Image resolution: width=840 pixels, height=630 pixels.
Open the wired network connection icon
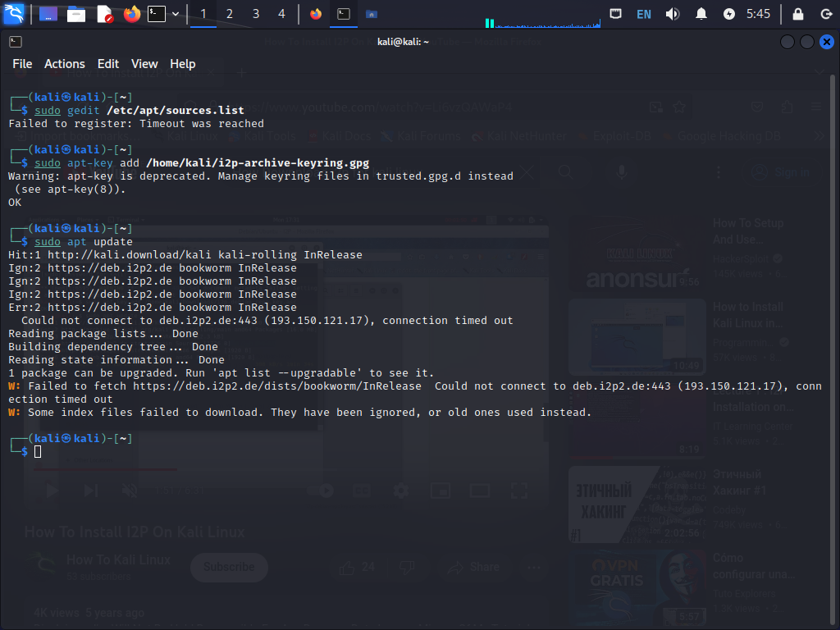[615, 13]
